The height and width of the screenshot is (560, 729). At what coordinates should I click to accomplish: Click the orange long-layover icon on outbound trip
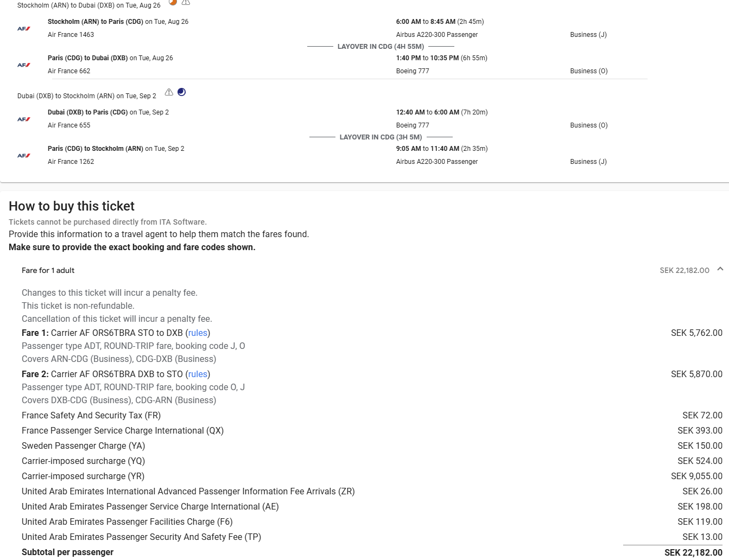click(x=173, y=2)
